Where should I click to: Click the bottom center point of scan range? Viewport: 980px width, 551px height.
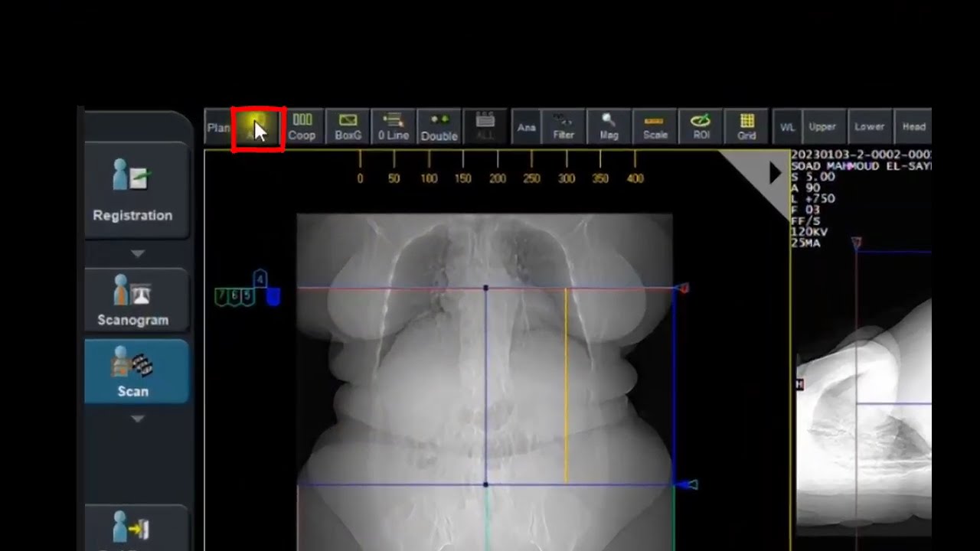485,484
